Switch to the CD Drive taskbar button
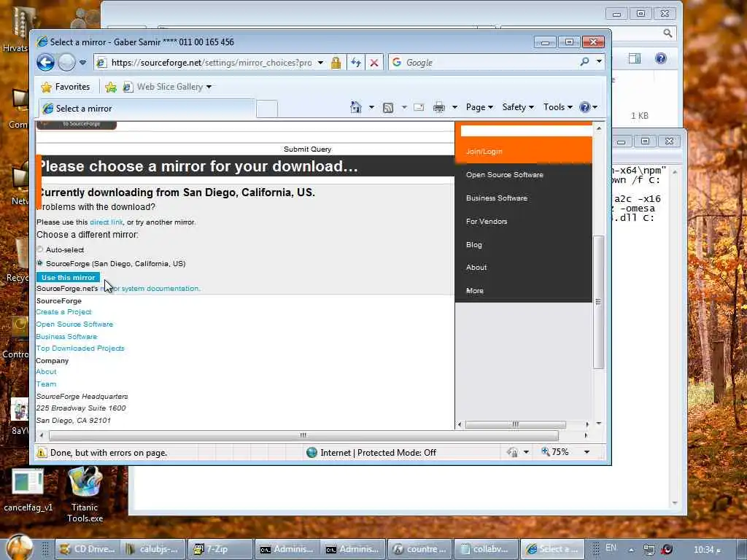Viewport: 747px width, 560px height. point(88,549)
